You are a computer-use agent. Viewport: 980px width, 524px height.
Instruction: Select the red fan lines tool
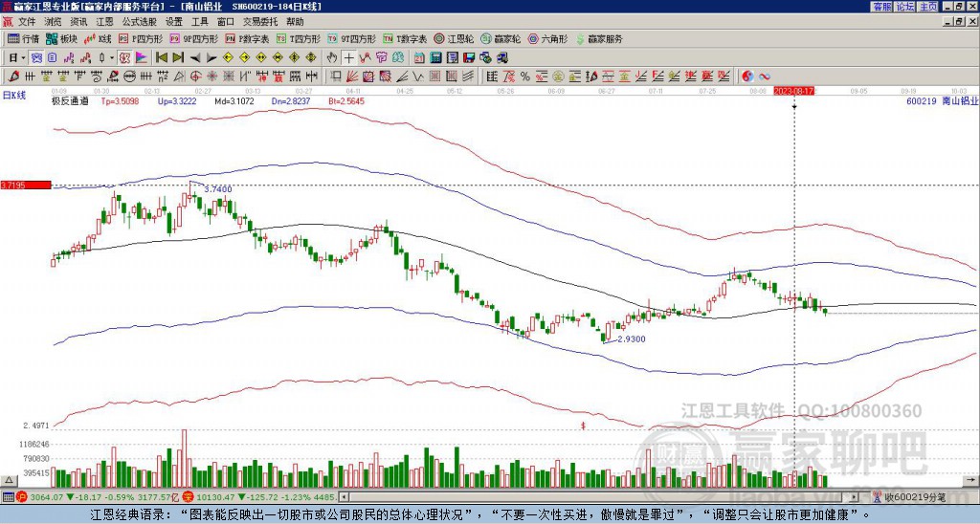click(352, 76)
